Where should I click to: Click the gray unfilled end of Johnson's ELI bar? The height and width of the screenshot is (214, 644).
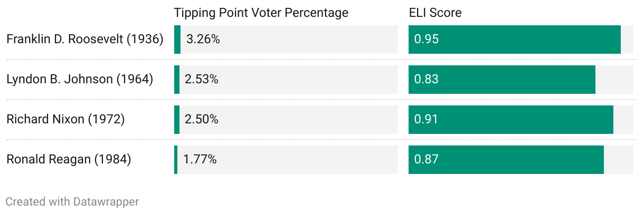614,80
